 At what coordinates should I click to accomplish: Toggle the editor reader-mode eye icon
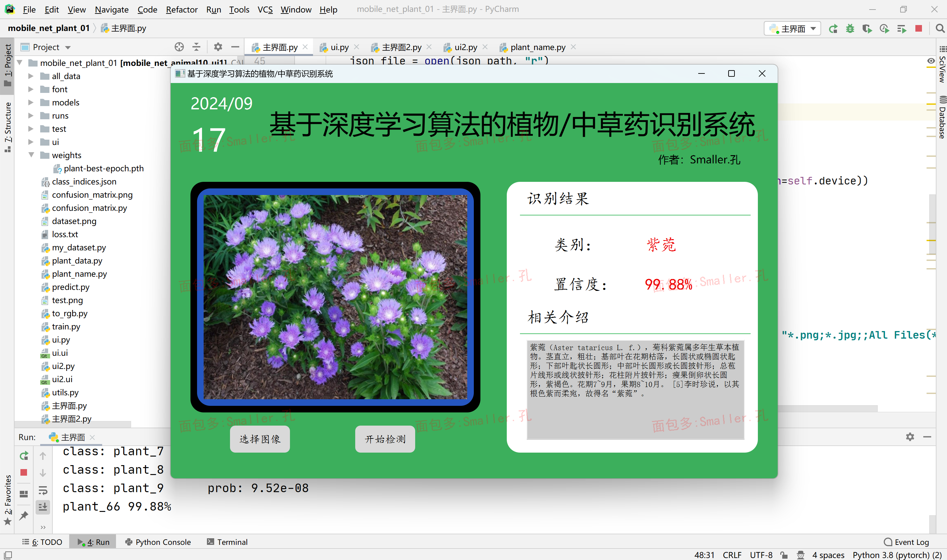931,61
